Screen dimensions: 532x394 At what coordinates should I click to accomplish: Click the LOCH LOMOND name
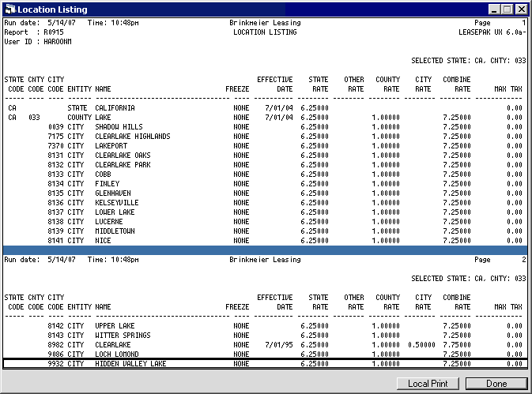(117, 354)
